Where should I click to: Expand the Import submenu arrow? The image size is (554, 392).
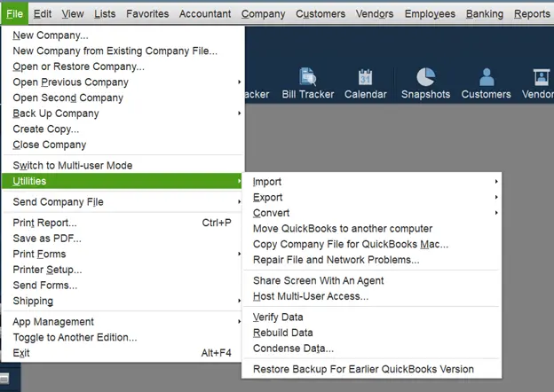pos(496,181)
